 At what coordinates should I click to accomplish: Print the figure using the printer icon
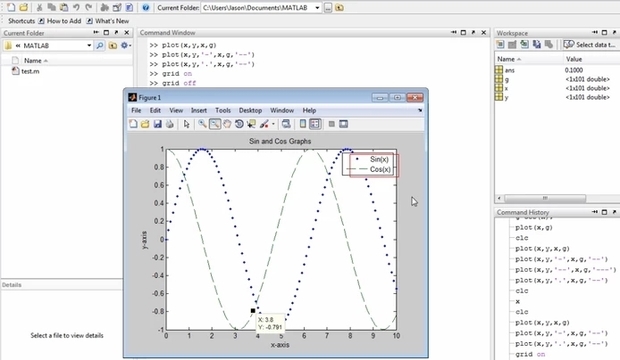(x=170, y=124)
